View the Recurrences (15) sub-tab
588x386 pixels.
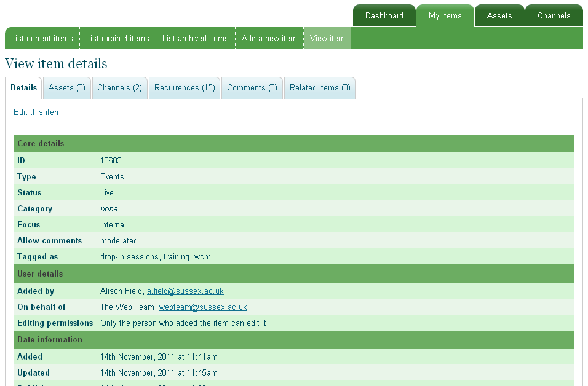coord(185,88)
